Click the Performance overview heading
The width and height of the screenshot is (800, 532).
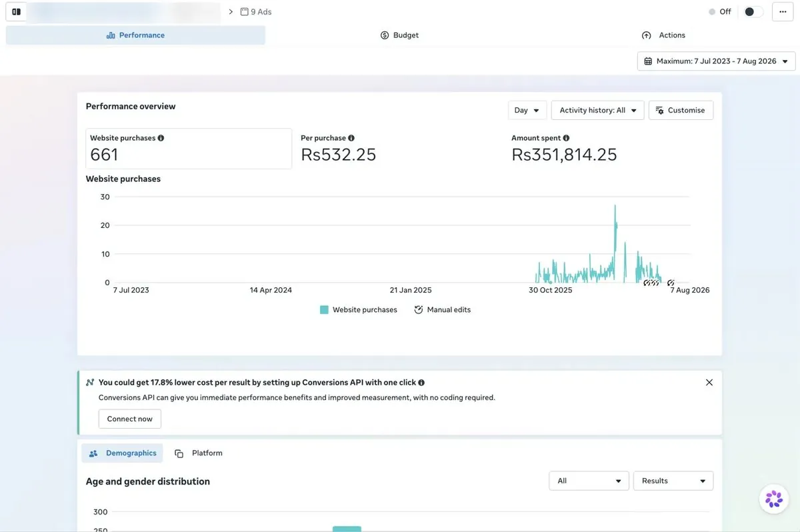(x=131, y=107)
